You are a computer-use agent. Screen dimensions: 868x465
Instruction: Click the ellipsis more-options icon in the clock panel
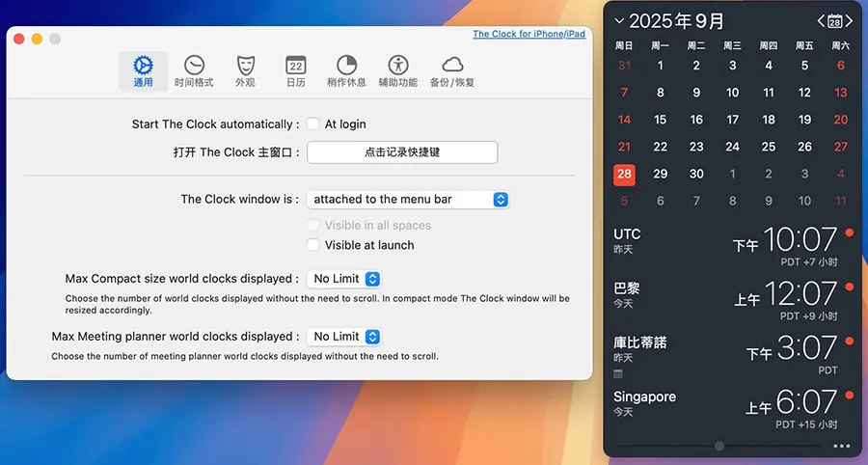[841, 446]
